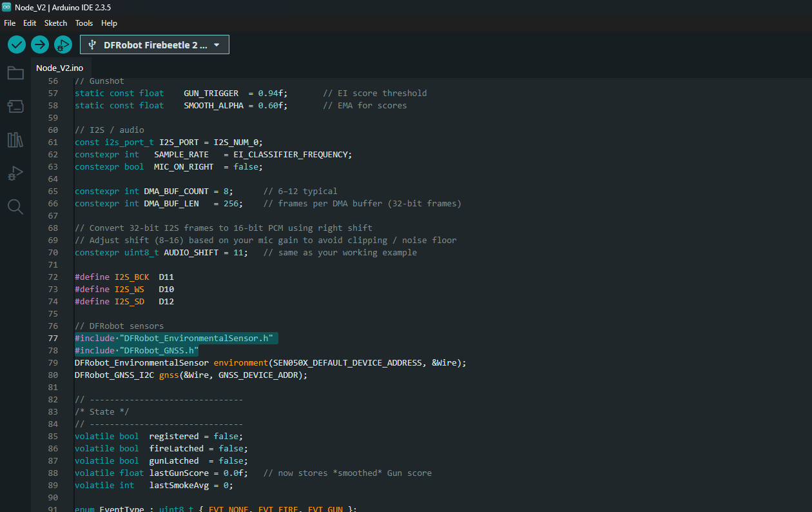The height and width of the screenshot is (512, 812).
Task: Show the Debug panel in sidebar
Action: click(15, 173)
